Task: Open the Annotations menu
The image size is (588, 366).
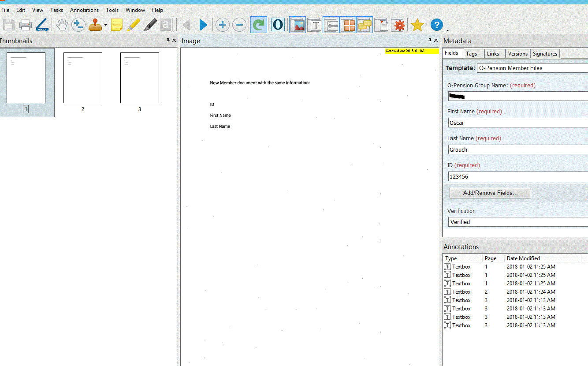Action: tap(84, 10)
